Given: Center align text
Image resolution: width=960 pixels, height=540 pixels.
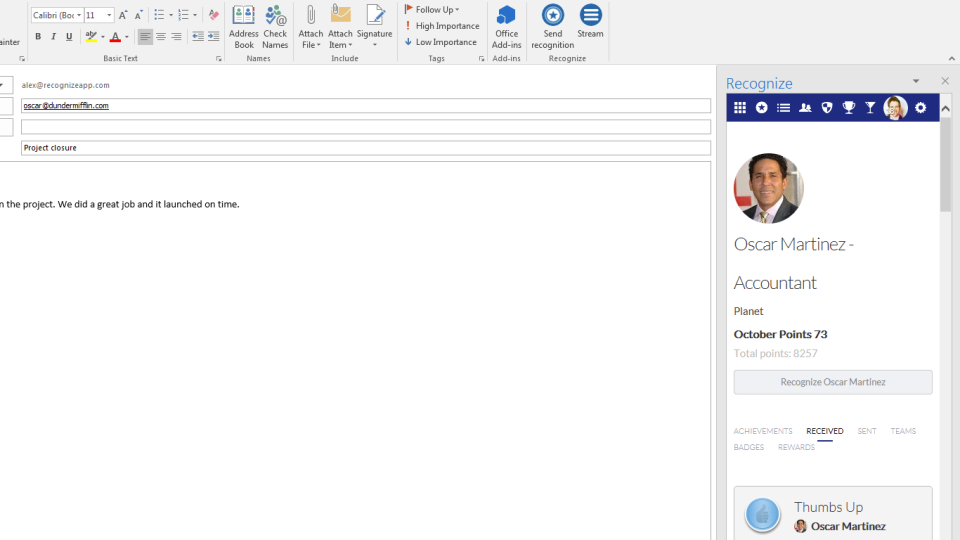Looking at the screenshot, I should pos(160,37).
